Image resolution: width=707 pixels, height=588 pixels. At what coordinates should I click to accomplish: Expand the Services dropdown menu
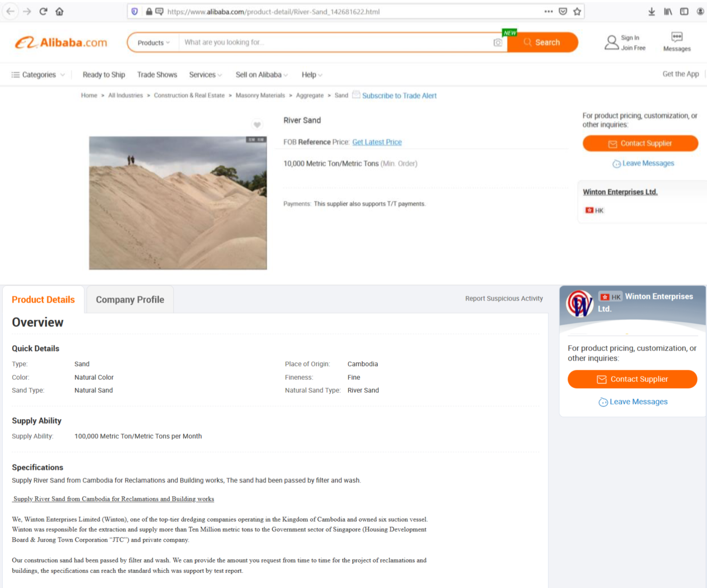coord(205,75)
